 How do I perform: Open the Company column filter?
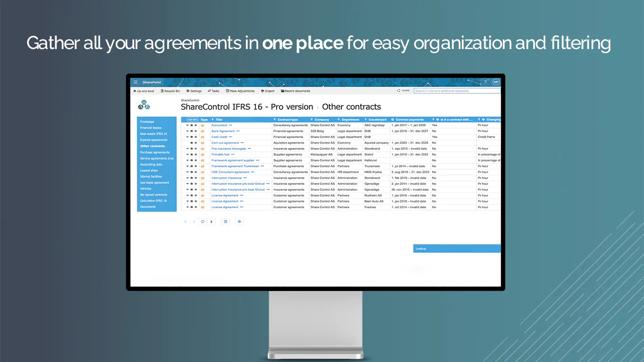click(x=311, y=120)
